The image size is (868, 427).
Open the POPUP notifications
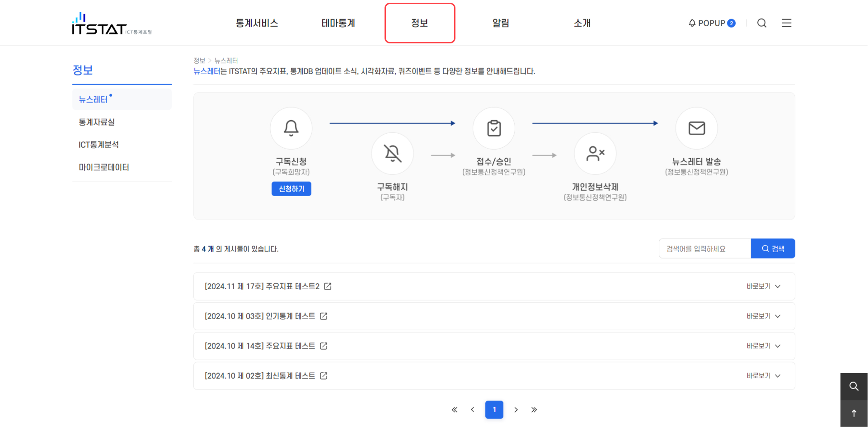[x=712, y=23]
